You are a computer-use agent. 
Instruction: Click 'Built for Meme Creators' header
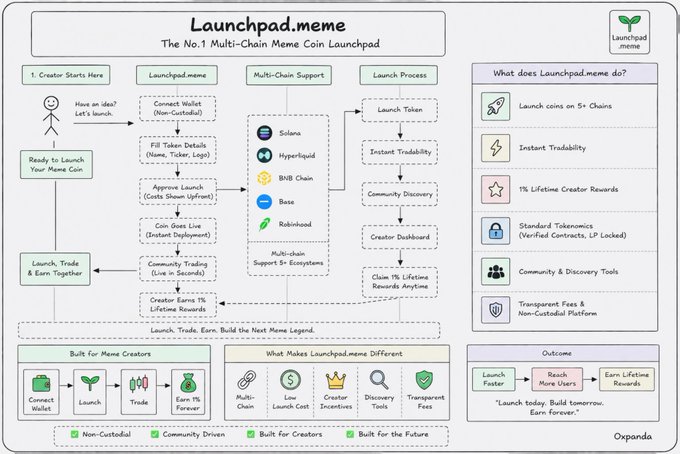click(x=114, y=354)
